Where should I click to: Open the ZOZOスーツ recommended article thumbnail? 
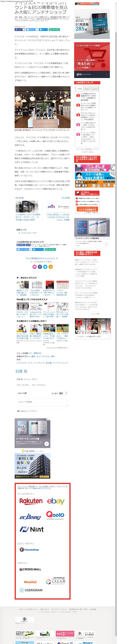pyautogui.click(x=22, y=306)
